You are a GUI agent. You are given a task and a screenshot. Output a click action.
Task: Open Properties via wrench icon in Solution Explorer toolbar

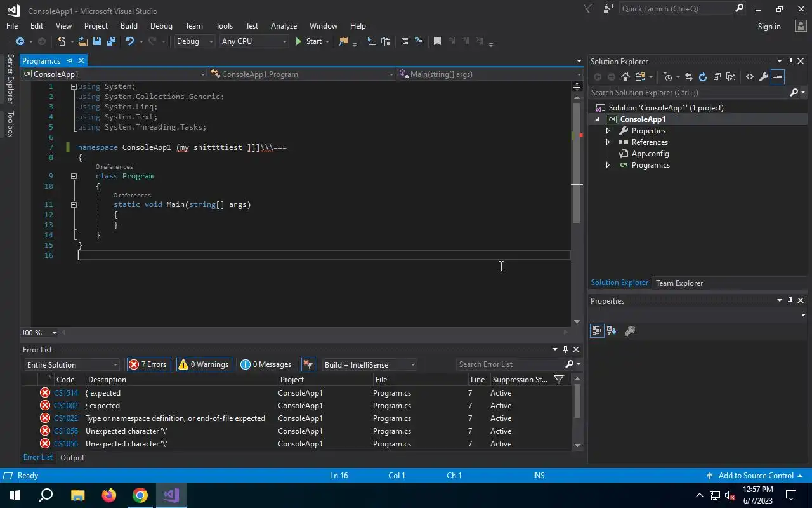(x=764, y=77)
